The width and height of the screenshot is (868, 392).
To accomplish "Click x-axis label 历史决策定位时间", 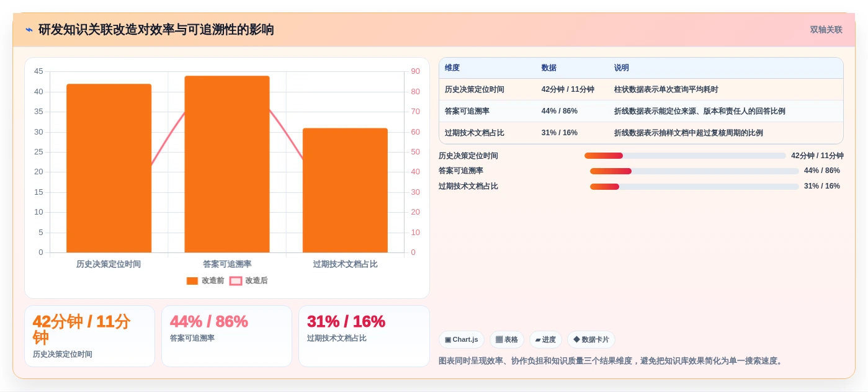I will 109,264.
